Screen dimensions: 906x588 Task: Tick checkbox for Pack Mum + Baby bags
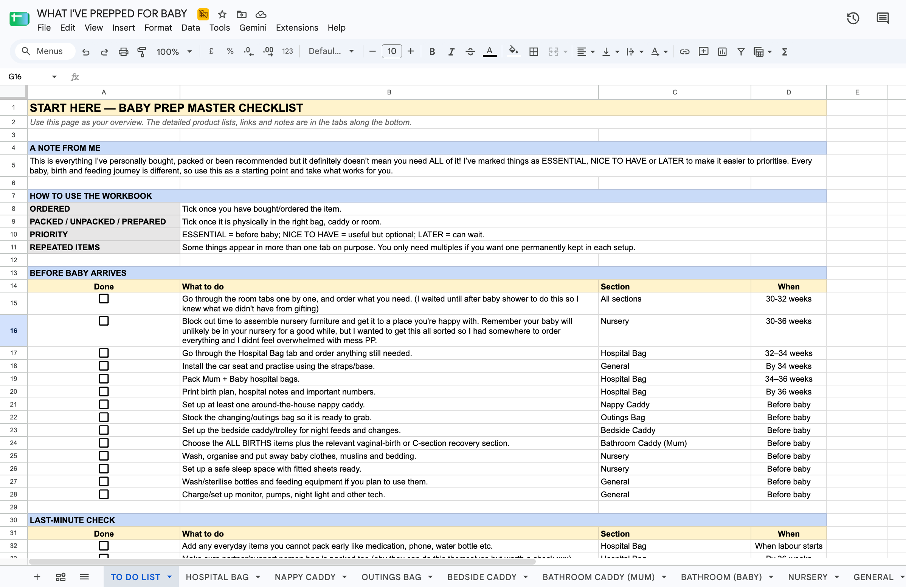(x=104, y=378)
